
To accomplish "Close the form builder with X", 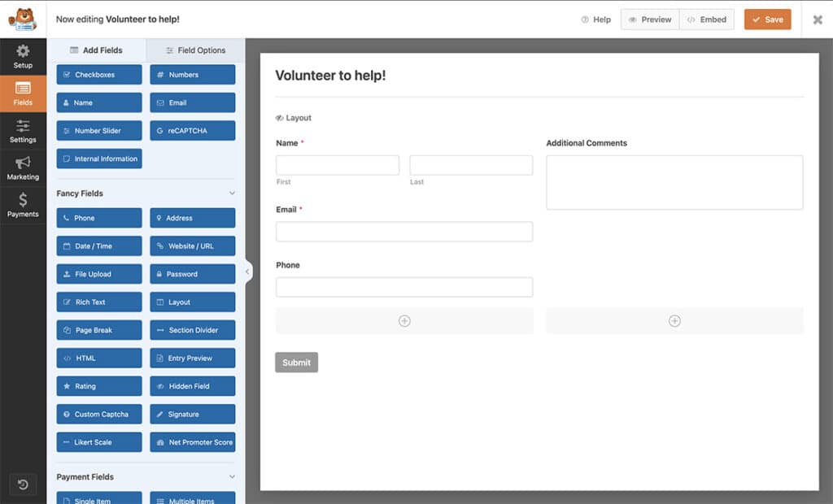I will tap(818, 20).
